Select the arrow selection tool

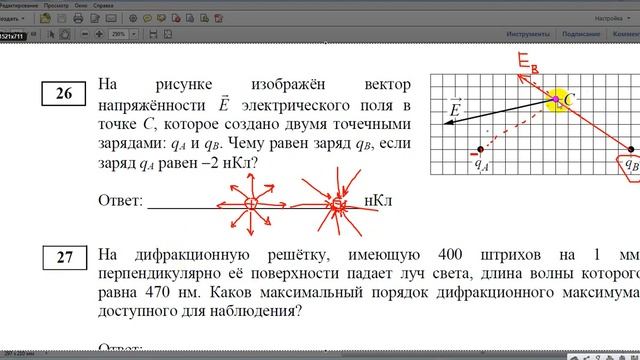(x=51, y=34)
